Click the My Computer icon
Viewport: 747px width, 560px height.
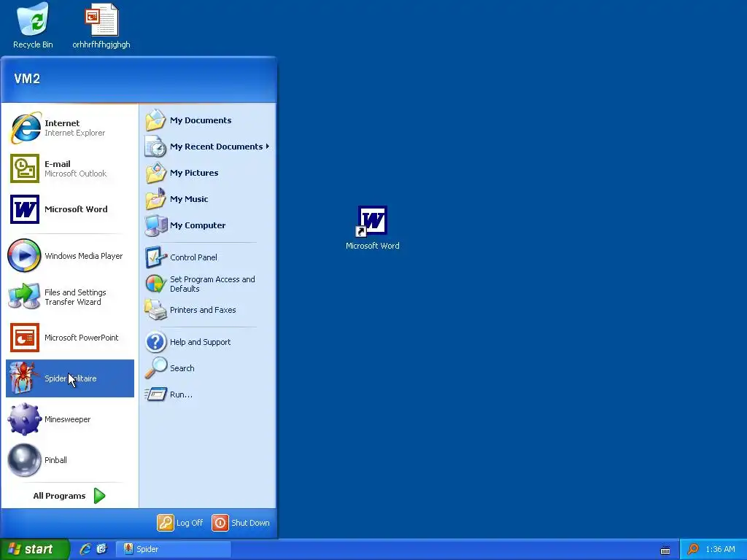[156, 225]
